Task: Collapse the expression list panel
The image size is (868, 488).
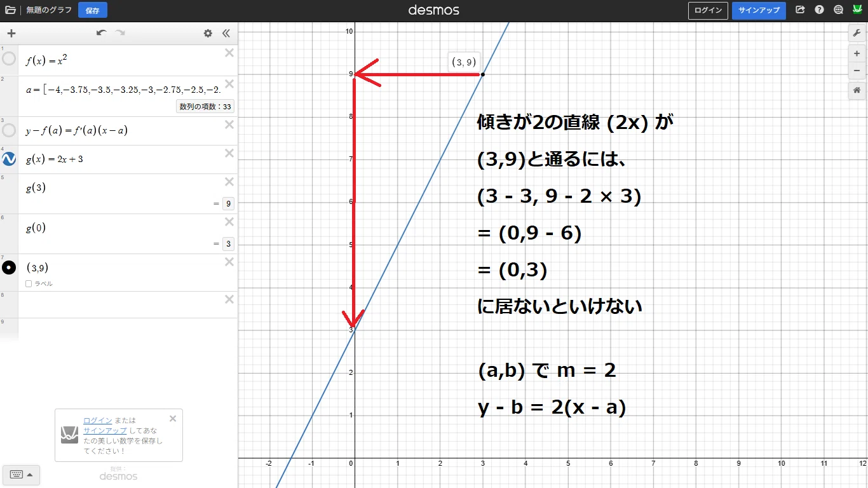Action: click(x=226, y=34)
